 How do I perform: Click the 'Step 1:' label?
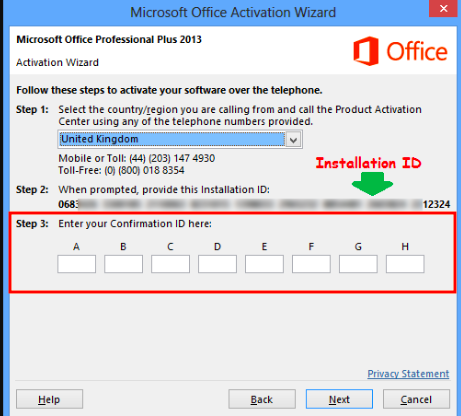tap(32, 109)
